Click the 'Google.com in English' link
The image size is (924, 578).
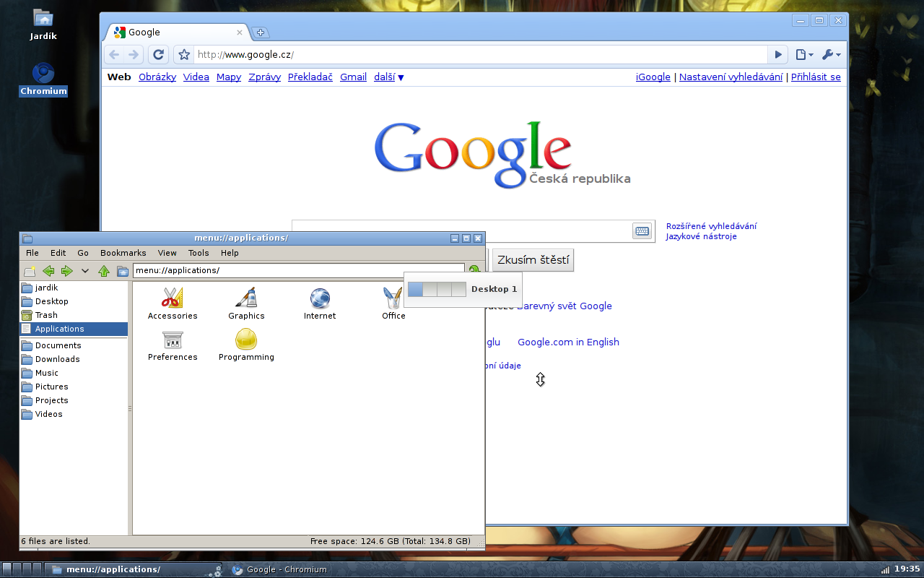[x=568, y=342]
